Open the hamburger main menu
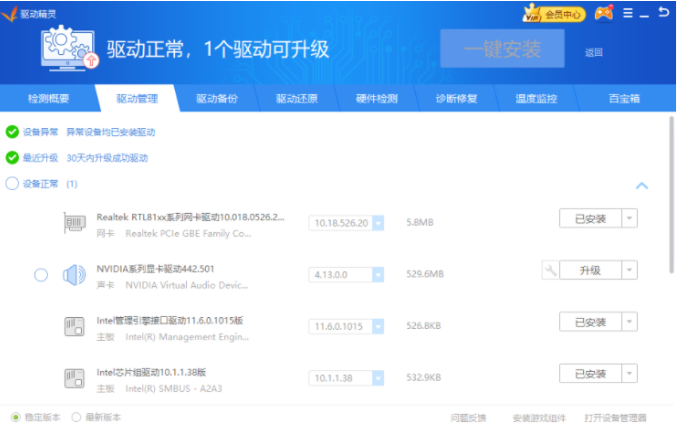The height and width of the screenshot is (425, 680). click(x=628, y=14)
